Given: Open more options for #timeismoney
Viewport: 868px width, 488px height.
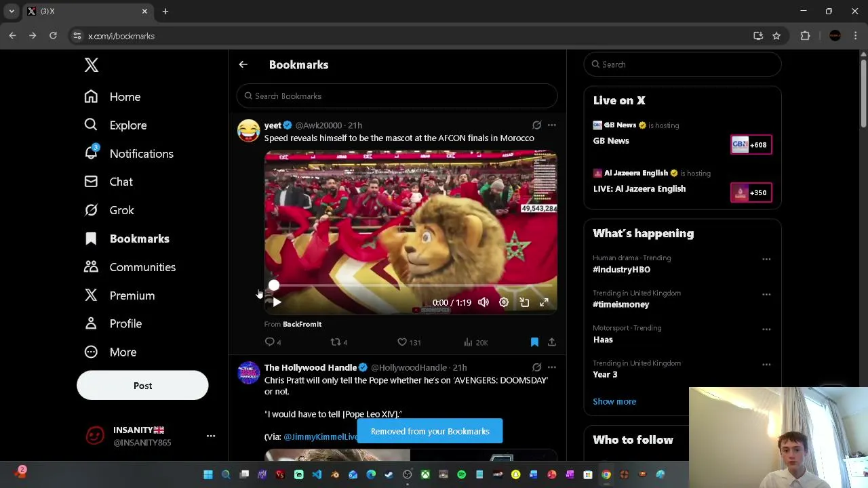Looking at the screenshot, I should (x=766, y=295).
